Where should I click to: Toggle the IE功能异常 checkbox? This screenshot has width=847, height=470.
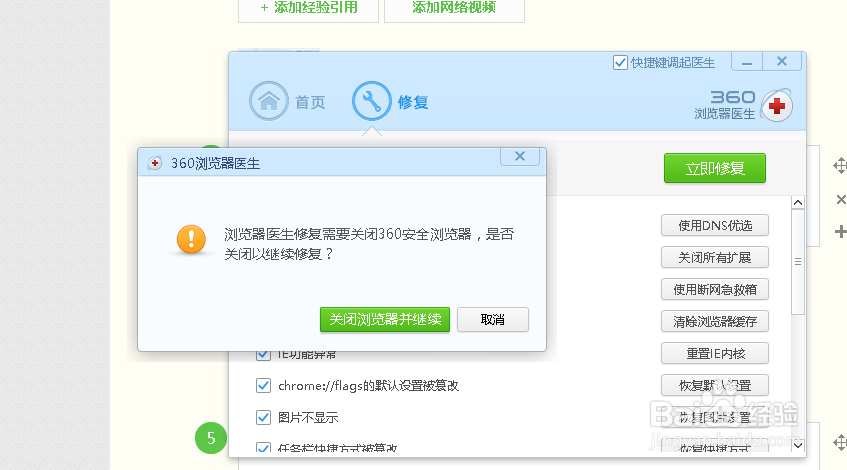tap(263, 355)
